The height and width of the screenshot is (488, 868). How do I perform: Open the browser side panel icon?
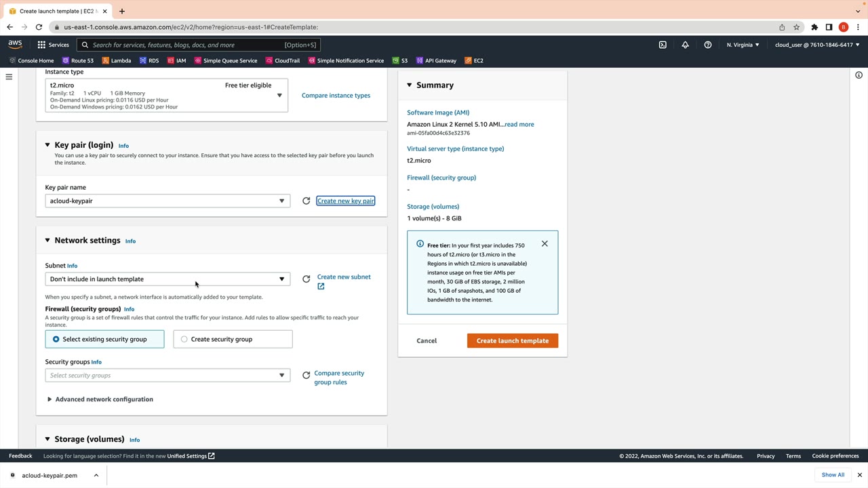pos(829,27)
